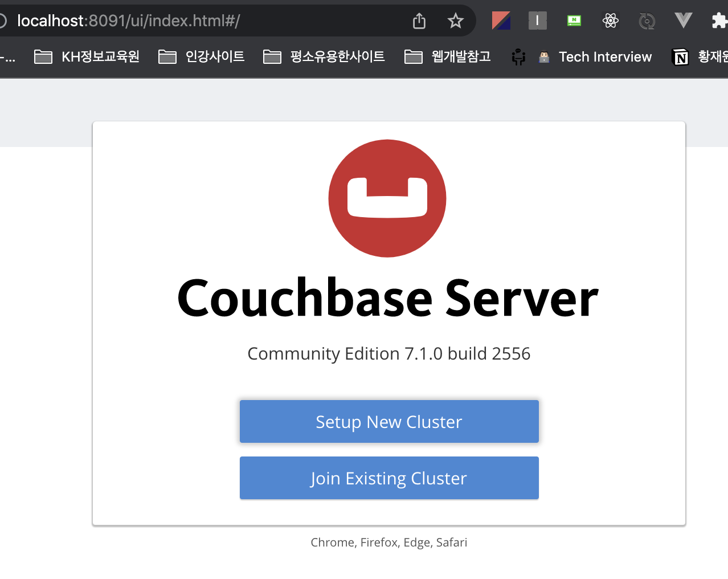728x579 pixels.
Task: Click the Setup New Cluster button
Action: click(389, 421)
